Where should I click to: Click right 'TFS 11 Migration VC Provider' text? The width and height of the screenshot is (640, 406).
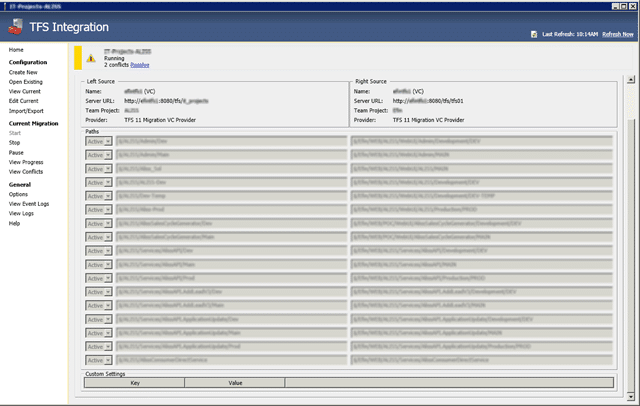[x=428, y=120]
